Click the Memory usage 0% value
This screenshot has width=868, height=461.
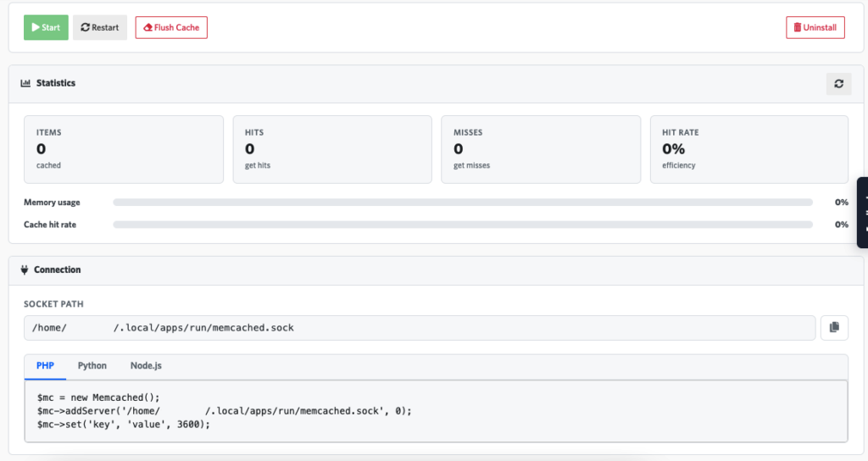(842, 203)
